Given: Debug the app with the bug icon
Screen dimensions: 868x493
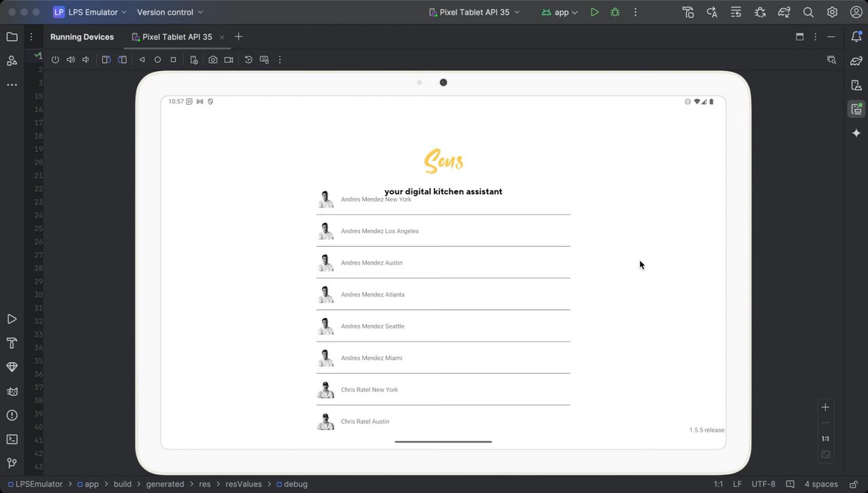Looking at the screenshot, I should (615, 12).
